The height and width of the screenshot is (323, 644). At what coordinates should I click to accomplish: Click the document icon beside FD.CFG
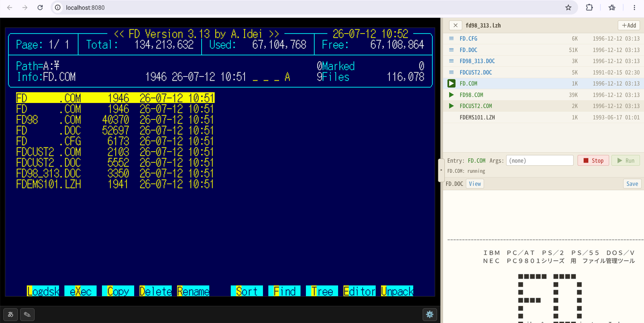(x=451, y=39)
